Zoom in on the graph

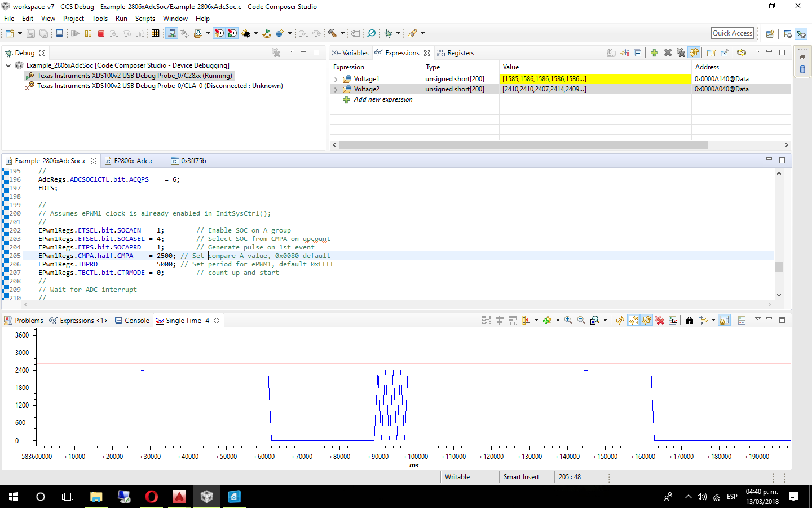[x=568, y=321]
